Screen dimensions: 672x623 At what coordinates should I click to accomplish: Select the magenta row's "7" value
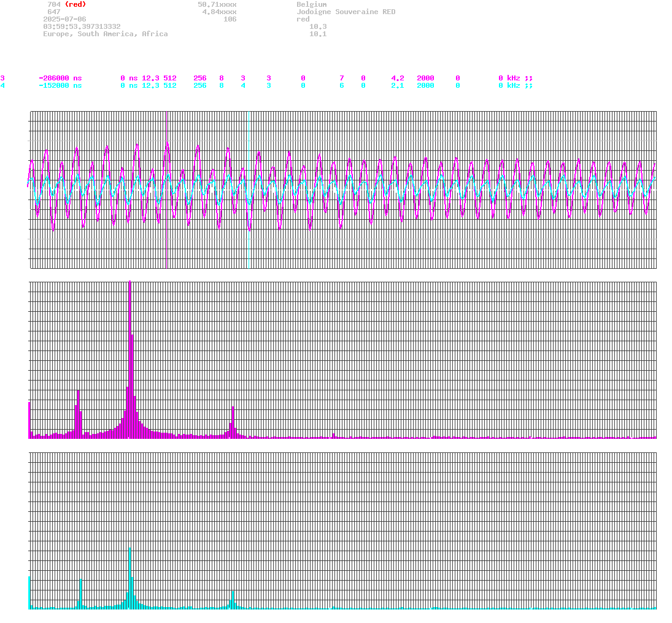[342, 78]
